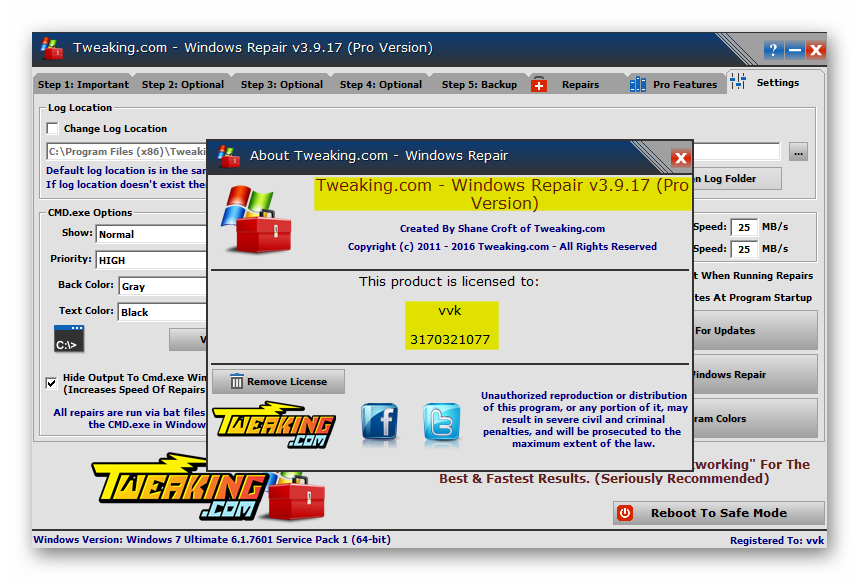Click the first Speed field showing 25
859x580 pixels.
[744, 227]
